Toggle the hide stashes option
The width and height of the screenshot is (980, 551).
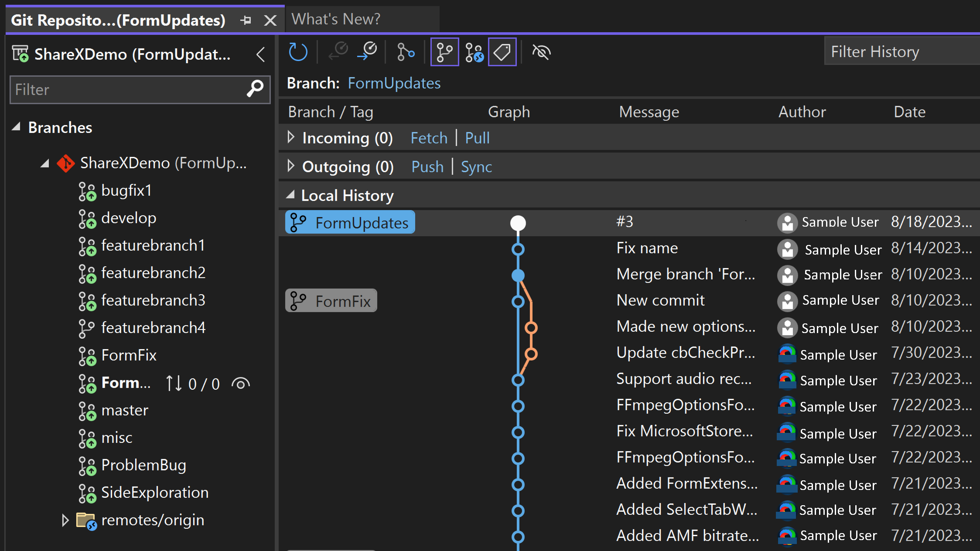[x=542, y=52]
